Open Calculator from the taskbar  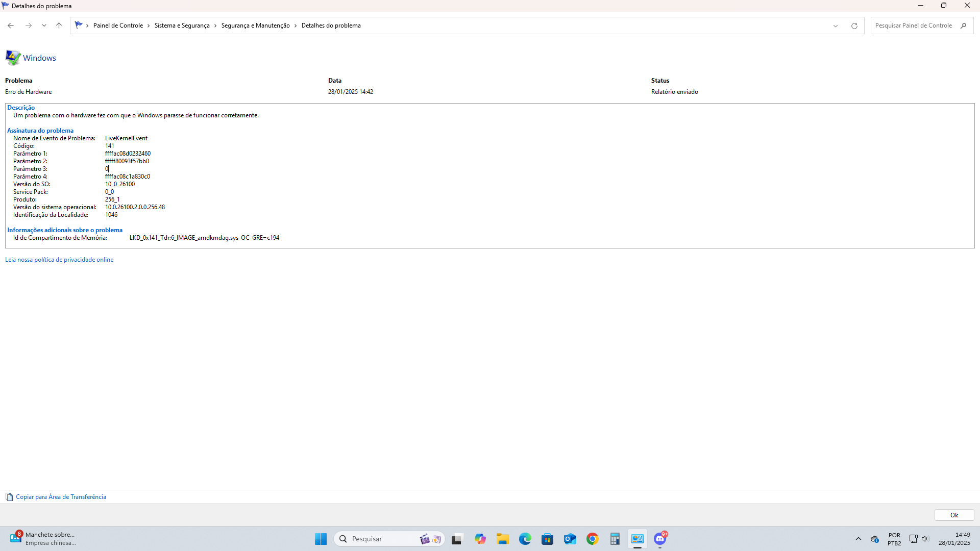click(x=615, y=539)
